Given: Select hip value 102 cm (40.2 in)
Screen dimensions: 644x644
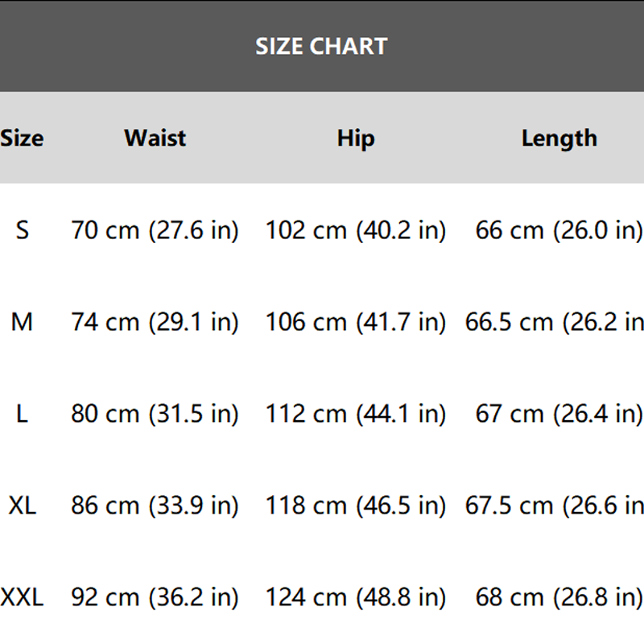Looking at the screenshot, I should click(356, 230).
